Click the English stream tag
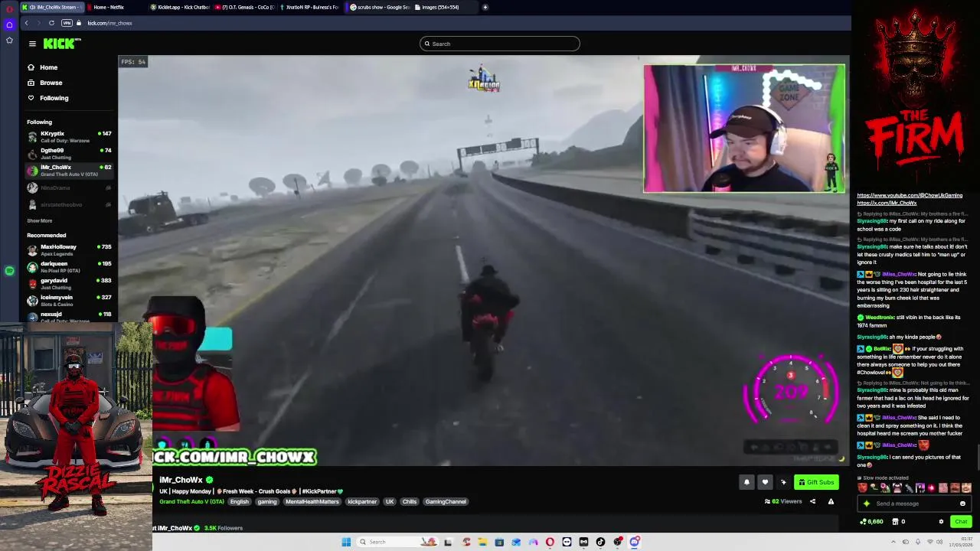This screenshot has width=980, height=551. coord(240,502)
